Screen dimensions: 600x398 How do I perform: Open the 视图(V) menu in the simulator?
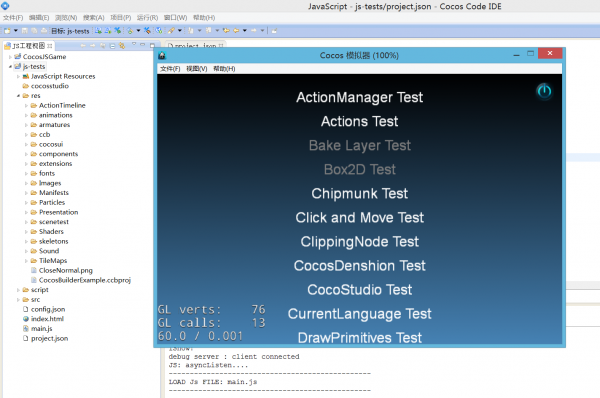[x=197, y=69]
